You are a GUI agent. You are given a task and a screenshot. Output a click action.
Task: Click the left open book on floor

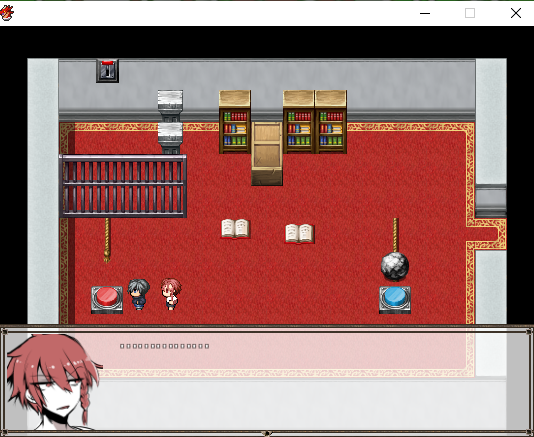(x=235, y=229)
